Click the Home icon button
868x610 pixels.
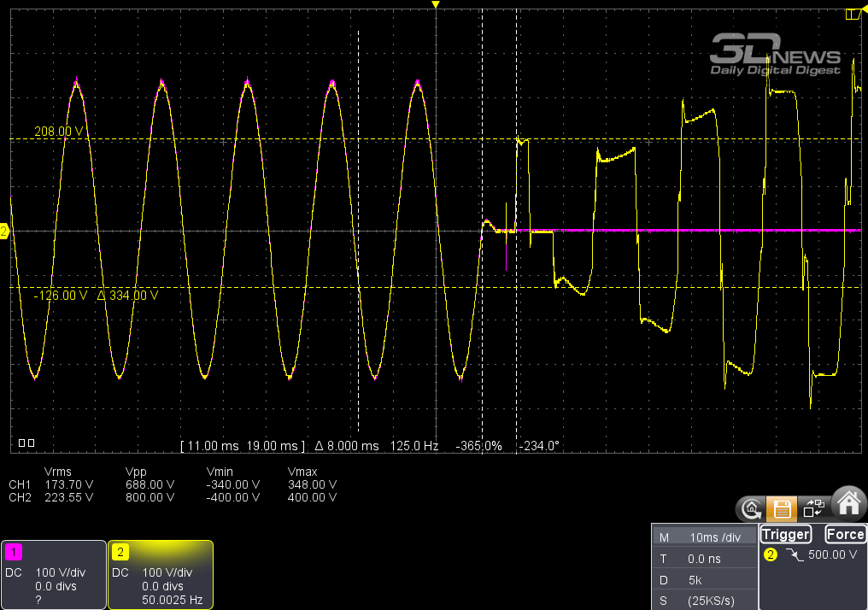point(847,506)
